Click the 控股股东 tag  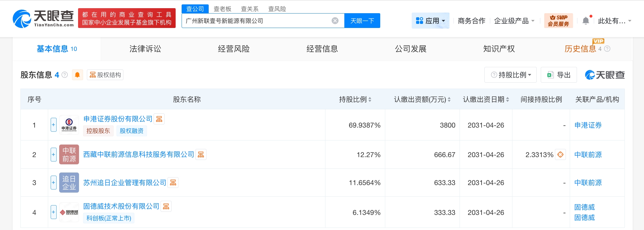pos(98,131)
